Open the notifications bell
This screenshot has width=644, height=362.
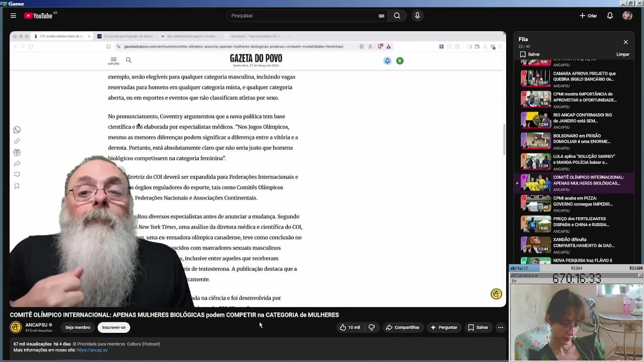610,16
